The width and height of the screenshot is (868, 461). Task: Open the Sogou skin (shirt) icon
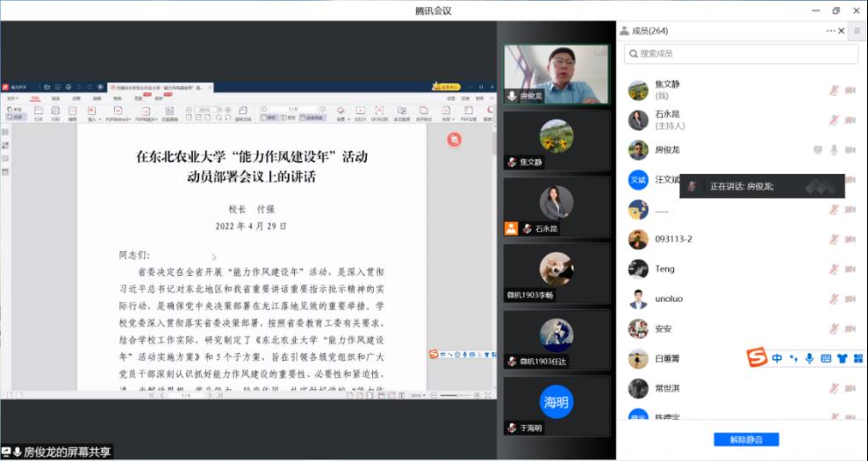842,358
